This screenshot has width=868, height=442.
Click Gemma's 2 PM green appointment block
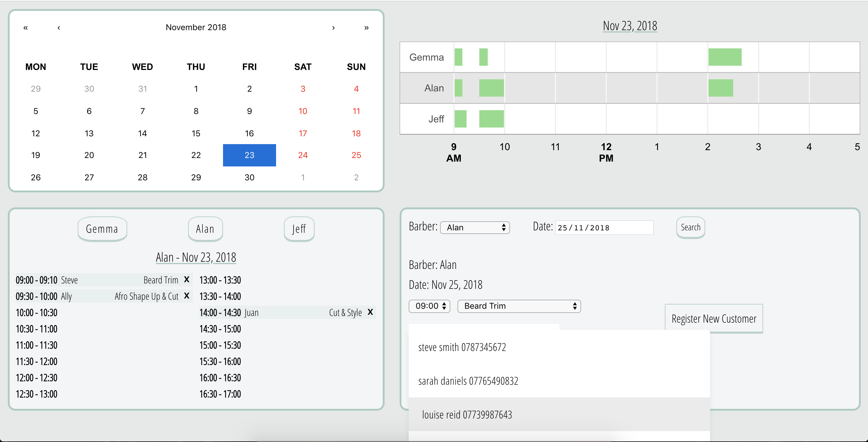point(725,57)
